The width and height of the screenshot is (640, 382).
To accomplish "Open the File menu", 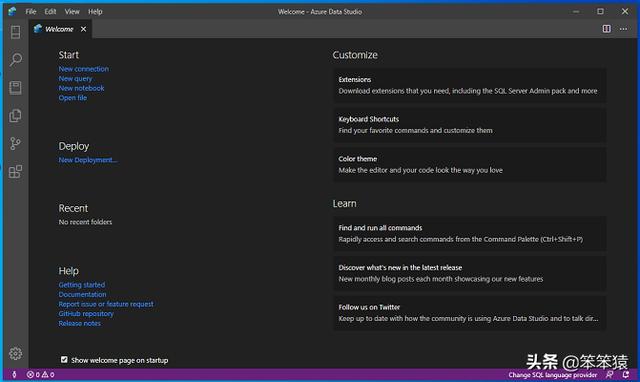I will point(31,11).
